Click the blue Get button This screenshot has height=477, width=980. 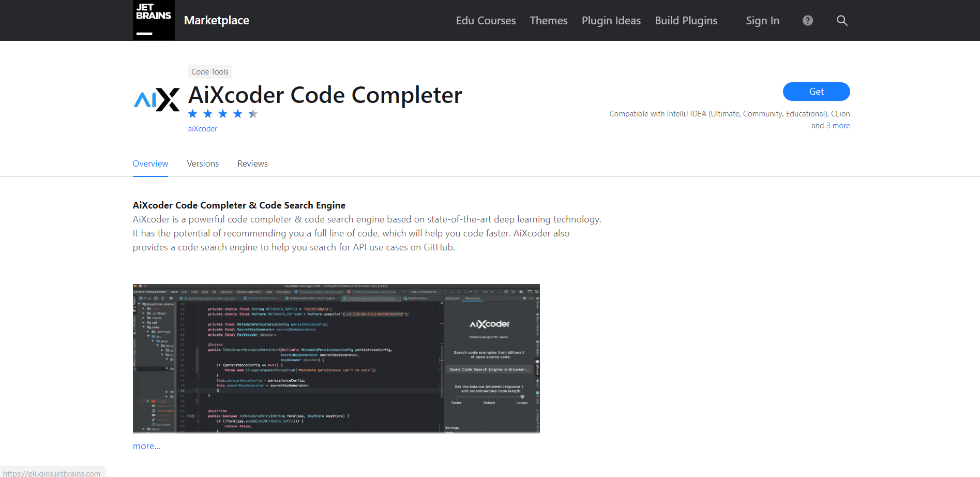click(816, 92)
